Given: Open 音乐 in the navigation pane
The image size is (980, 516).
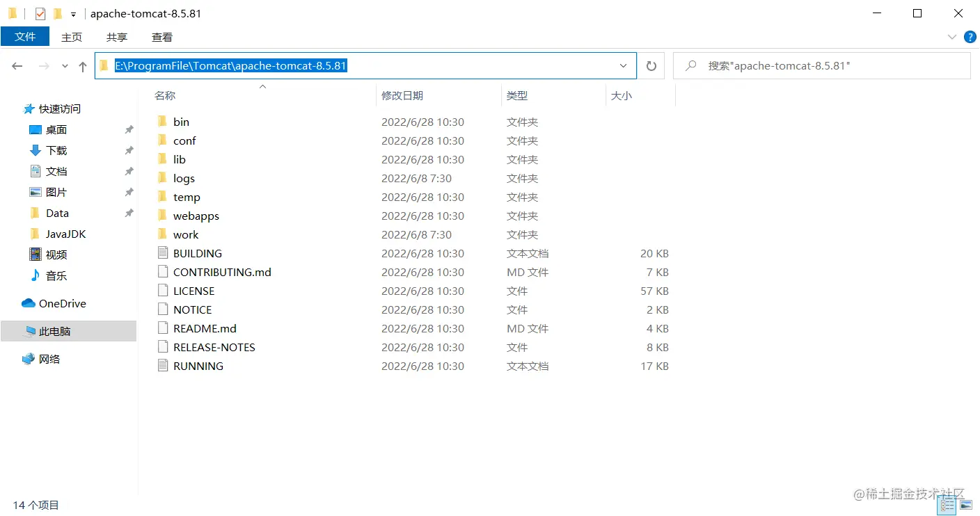Looking at the screenshot, I should point(56,276).
